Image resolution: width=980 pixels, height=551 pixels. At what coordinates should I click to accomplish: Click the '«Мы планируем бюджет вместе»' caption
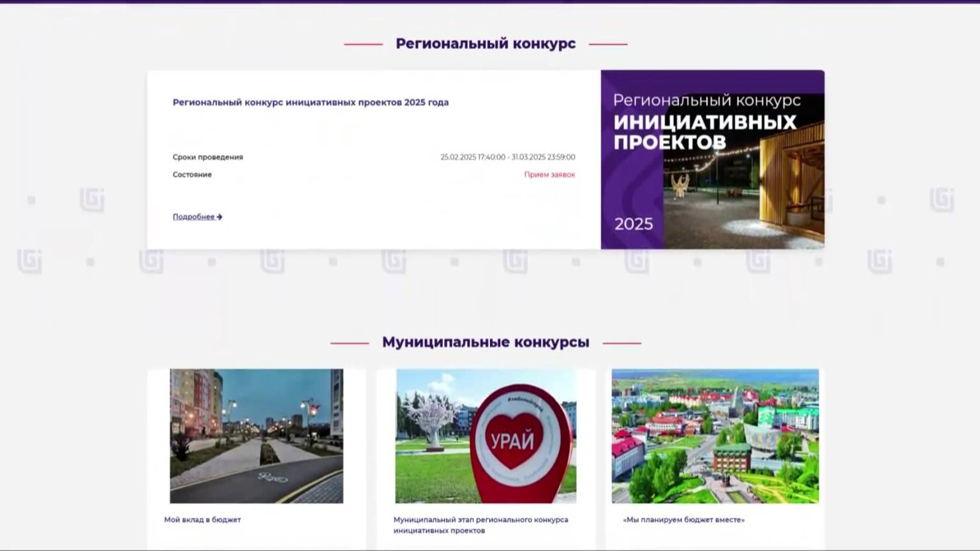point(684,520)
